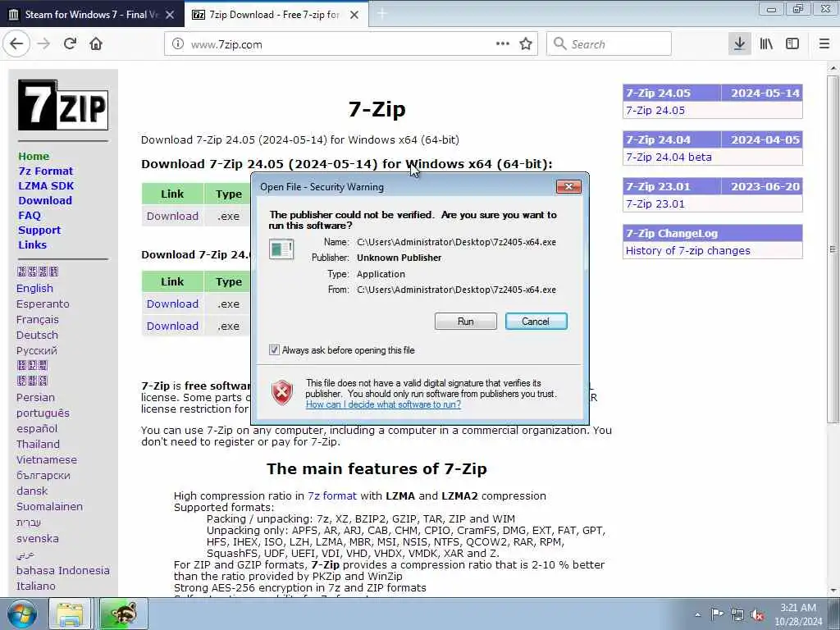Toggle the sidebar view icon
Image resolution: width=840 pixels, height=630 pixels.
pos(792,44)
